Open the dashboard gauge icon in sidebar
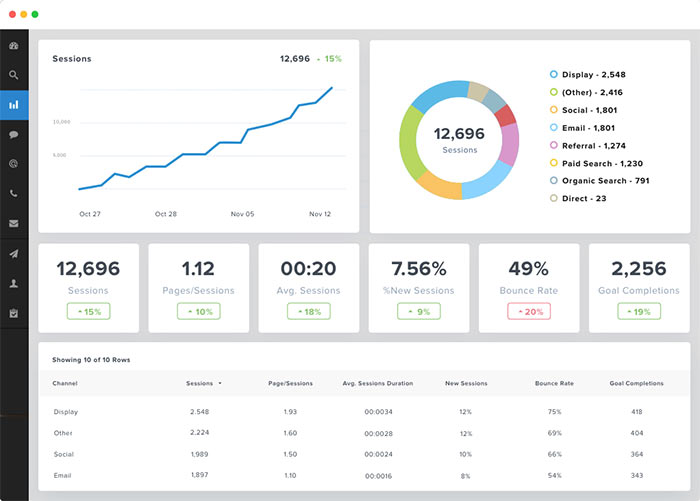The height and width of the screenshot is (501, 700). click(x=14, y=46)
